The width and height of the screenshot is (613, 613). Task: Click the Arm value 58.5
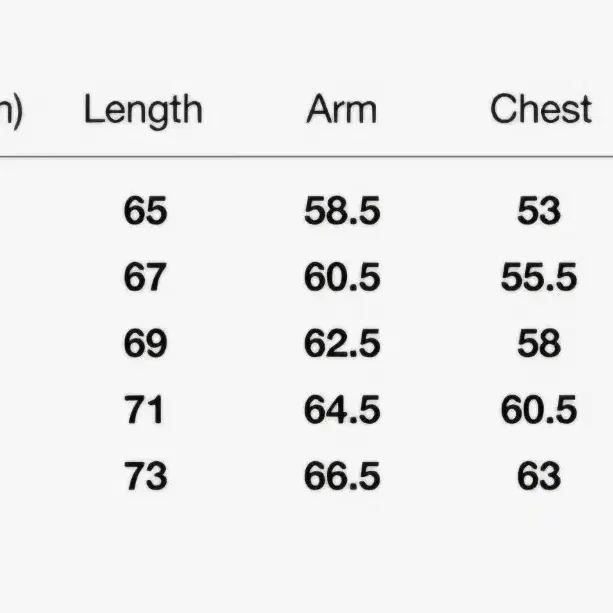pos(342,211)
